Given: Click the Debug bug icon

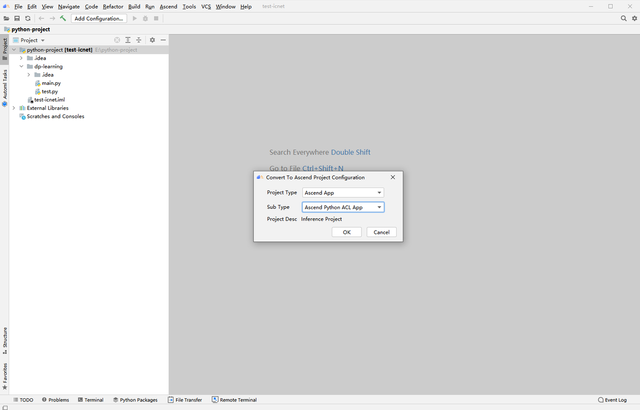Looking at the screenshot, I should tap(145, 18).
